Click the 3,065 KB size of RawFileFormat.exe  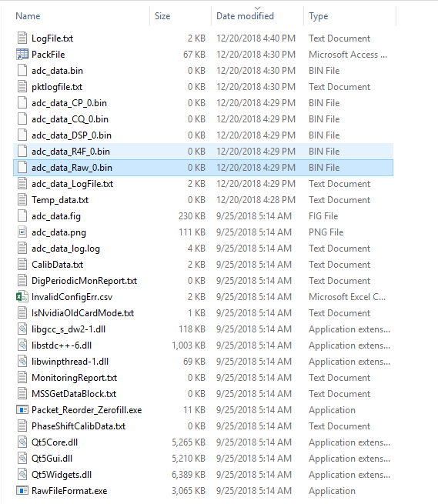[x=189, y=490]
